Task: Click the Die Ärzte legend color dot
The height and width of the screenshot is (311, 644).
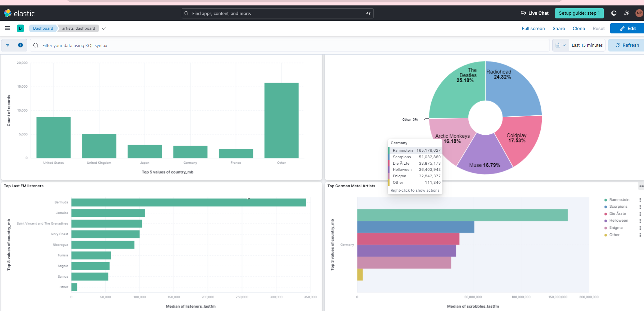Action: [x=605, y=214]
